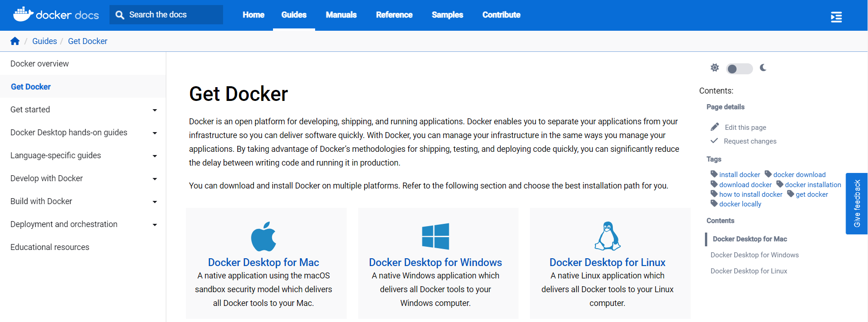Click the docker download tag
This screenshot has height=322, width=868.
[799, 175]
